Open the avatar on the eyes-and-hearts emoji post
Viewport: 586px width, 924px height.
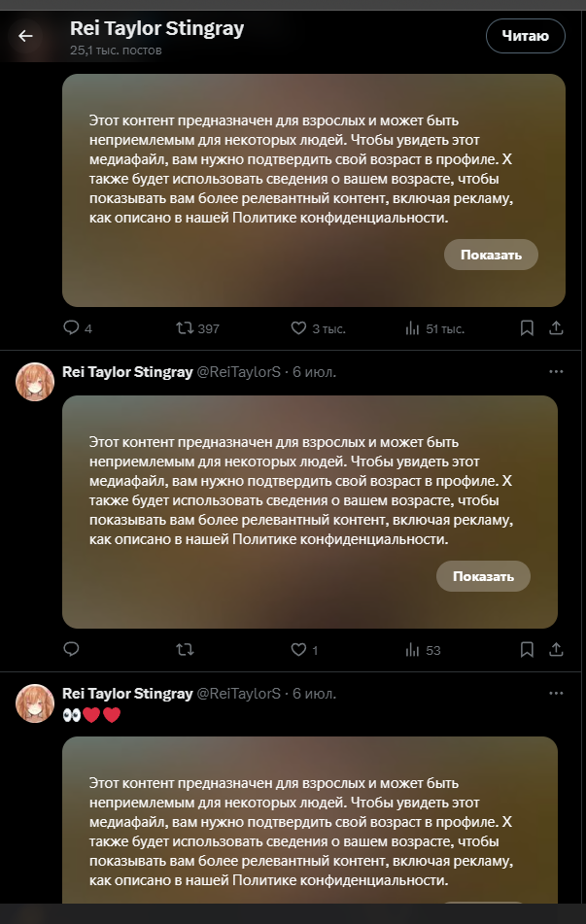pos(35,702)
